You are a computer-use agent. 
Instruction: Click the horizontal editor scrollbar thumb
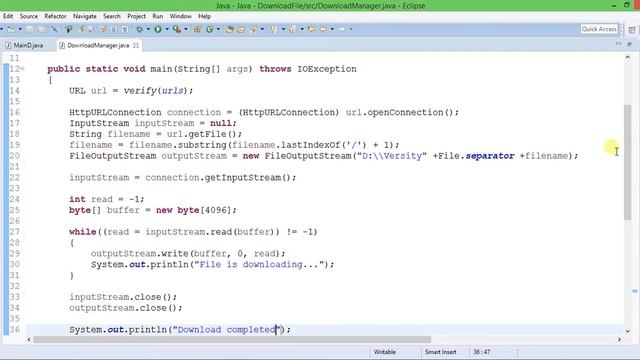(232, 340)
